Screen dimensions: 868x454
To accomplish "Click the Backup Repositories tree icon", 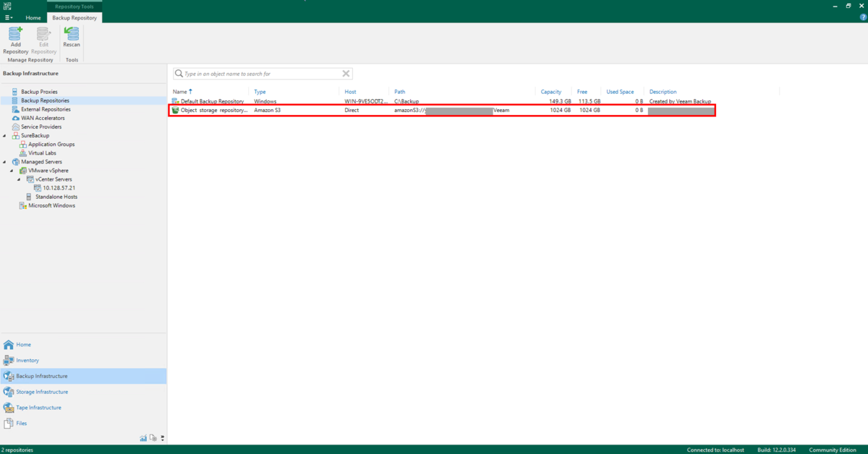I will coord(15,100).
